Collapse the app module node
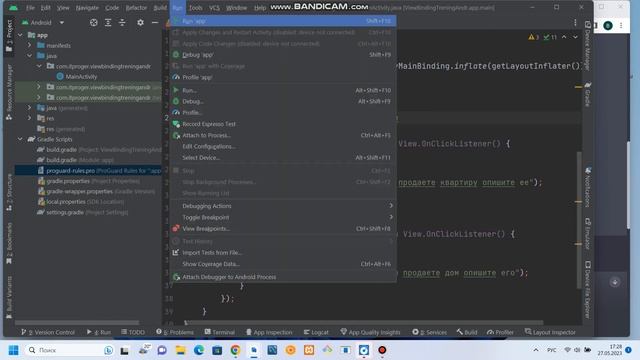The image size is (640, 360). pyautogui.click(x=20, y=35)
